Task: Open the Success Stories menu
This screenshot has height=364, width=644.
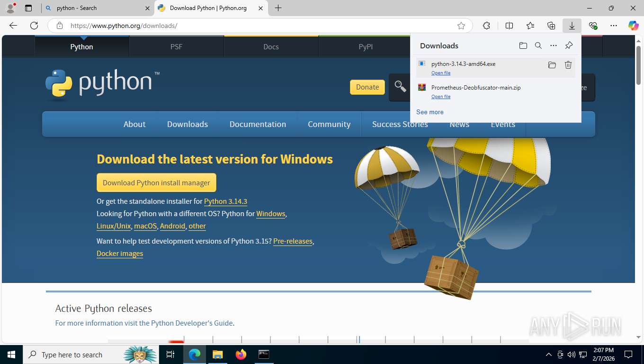Action: point(400,124)
